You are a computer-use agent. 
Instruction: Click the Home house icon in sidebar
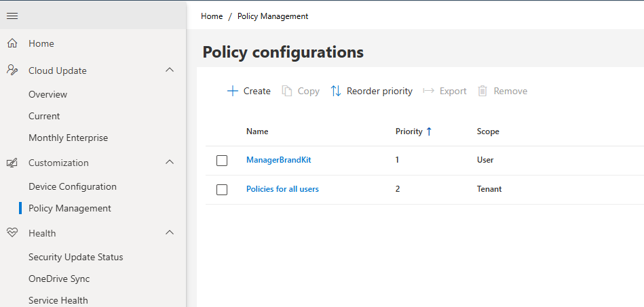coord(12,43)
